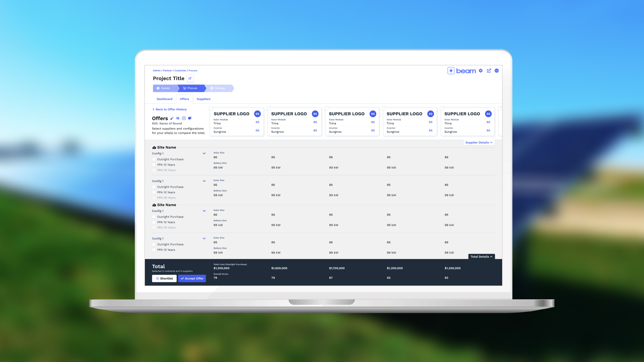644x362 pixels.
Task: Click the beam logo icon in the header
Action: point(451,71)
